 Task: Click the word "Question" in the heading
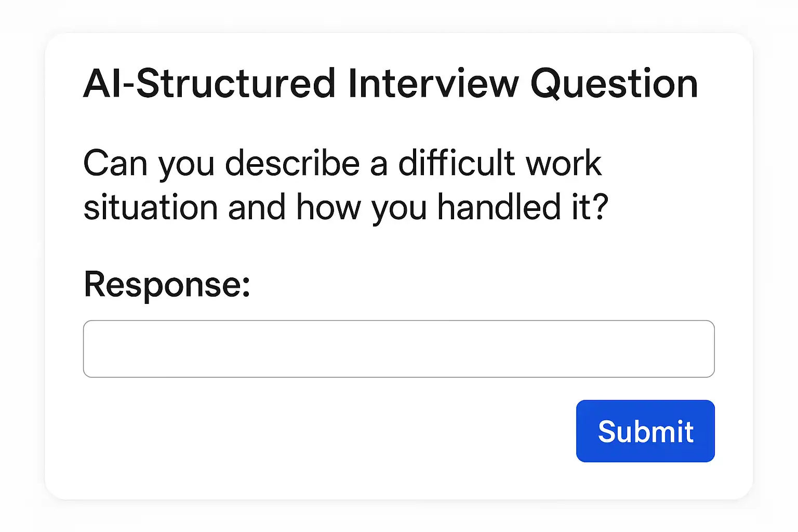[614, 84]
